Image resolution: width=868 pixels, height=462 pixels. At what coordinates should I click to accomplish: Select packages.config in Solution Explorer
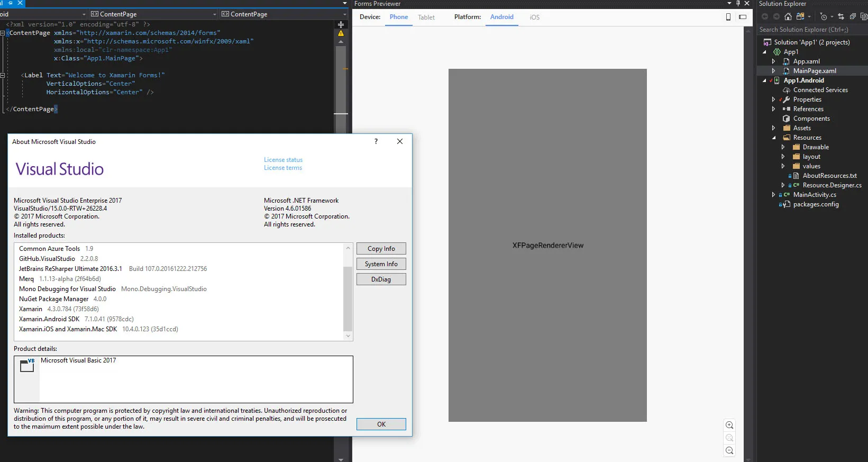(x=816, y=204)
